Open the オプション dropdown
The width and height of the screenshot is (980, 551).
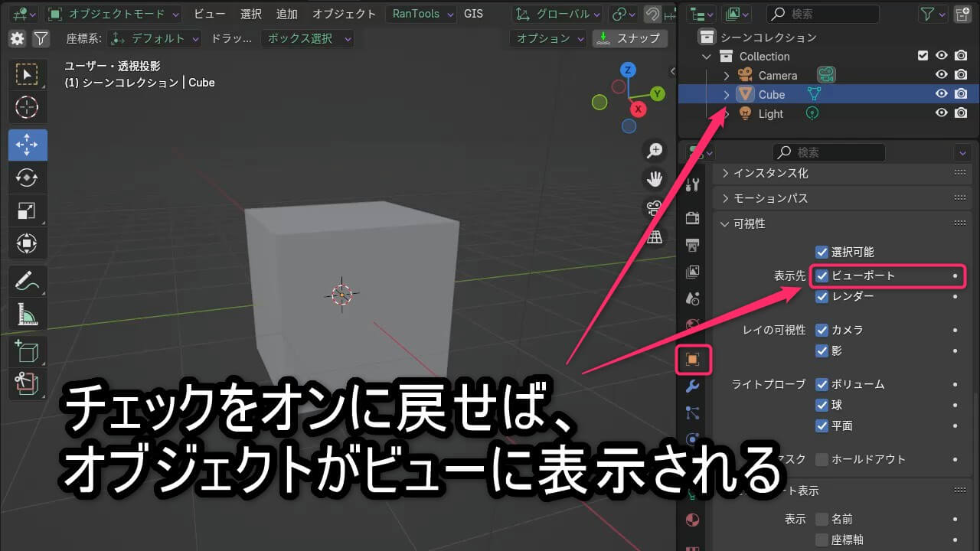click(x=548, y=38)
